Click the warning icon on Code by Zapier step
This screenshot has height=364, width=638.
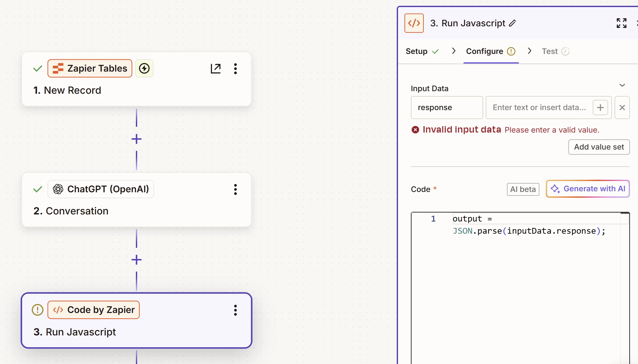pyautogui.click(x=38, y=310)
